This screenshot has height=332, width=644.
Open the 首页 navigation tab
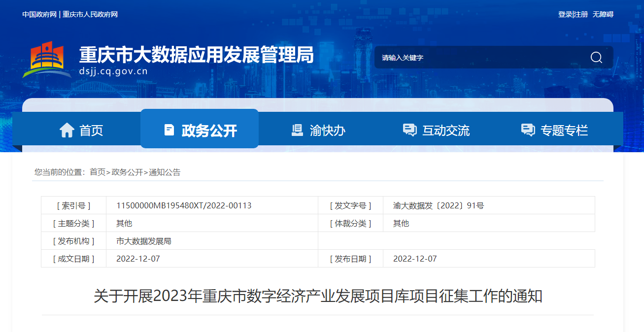point(91,131)
